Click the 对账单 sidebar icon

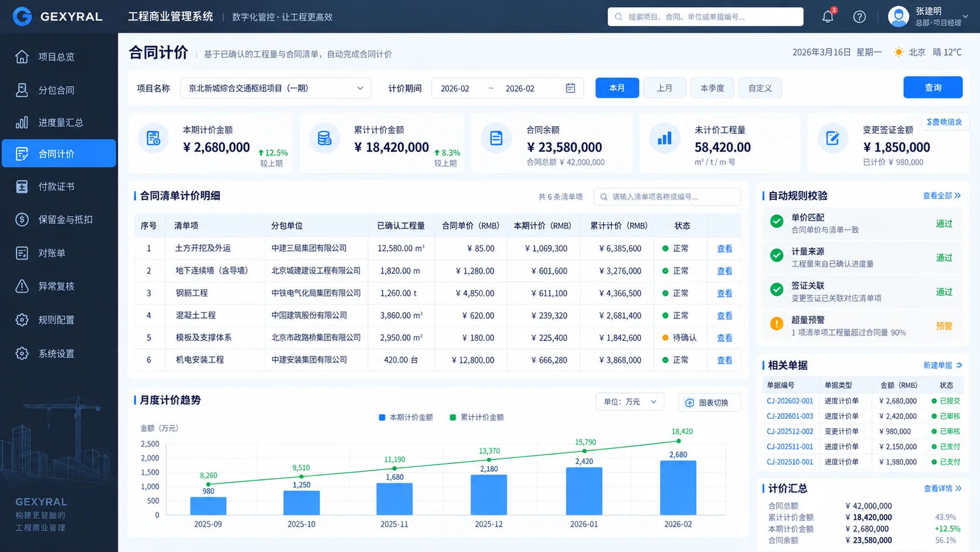tap(22, 253)
